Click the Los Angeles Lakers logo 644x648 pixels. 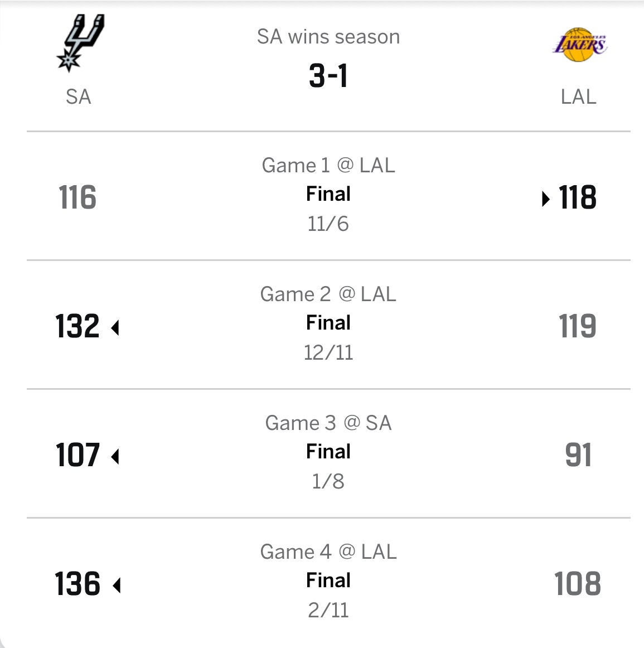click(x=579, y=45)
